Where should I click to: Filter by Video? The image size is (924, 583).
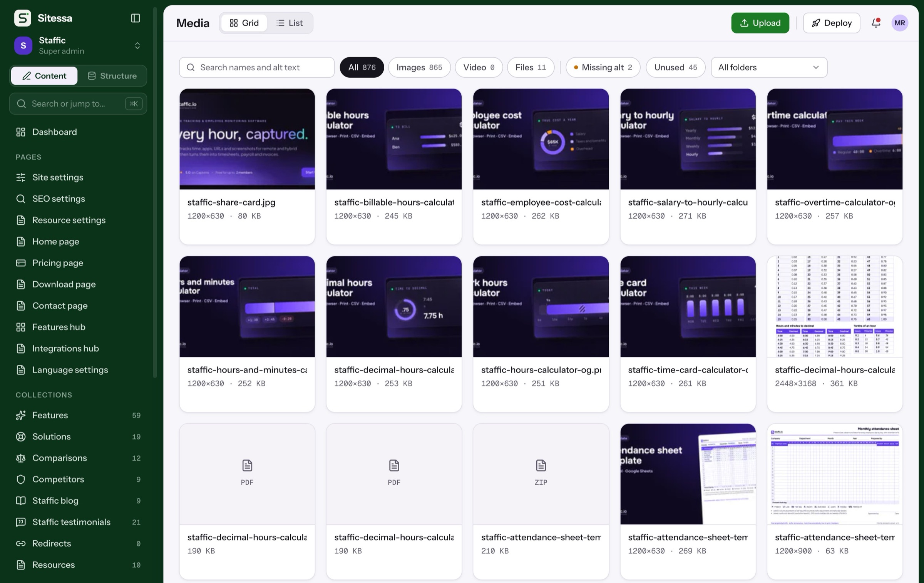[479, 67]
